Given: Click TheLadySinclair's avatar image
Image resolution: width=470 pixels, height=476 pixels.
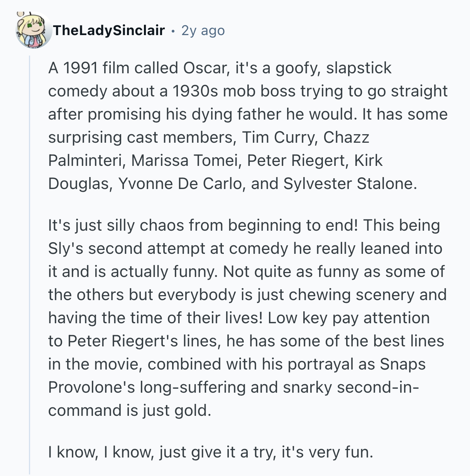Looking at the screenshot, I should coord(34,30).
